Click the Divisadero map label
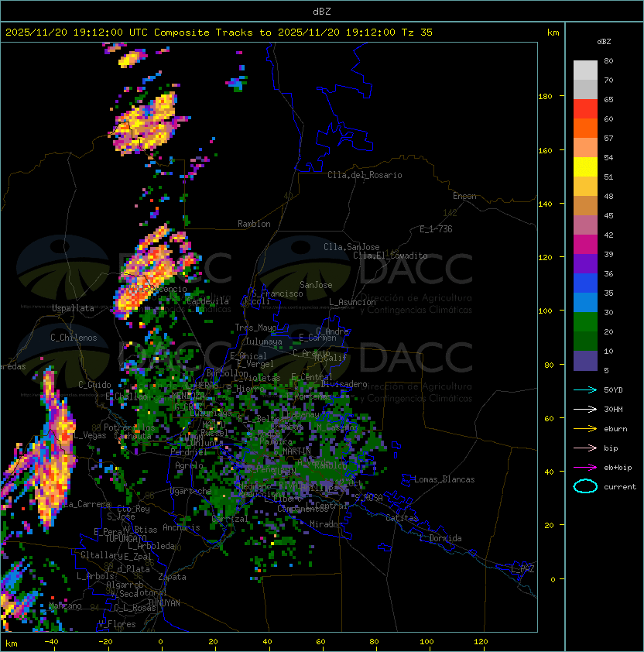Image resolution: width=644 pixels, height=652 pixels. tap(344, 384)
